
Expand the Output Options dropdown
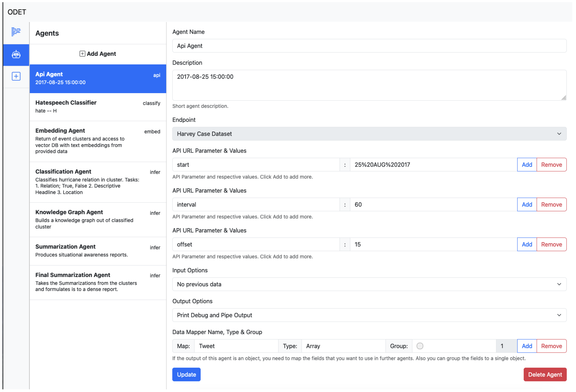pos(369,315)
